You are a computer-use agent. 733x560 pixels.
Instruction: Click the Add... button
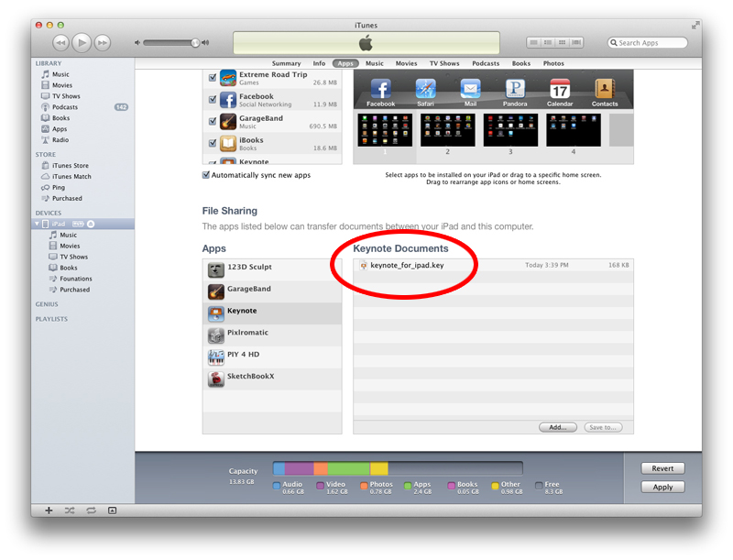(558, 427)
